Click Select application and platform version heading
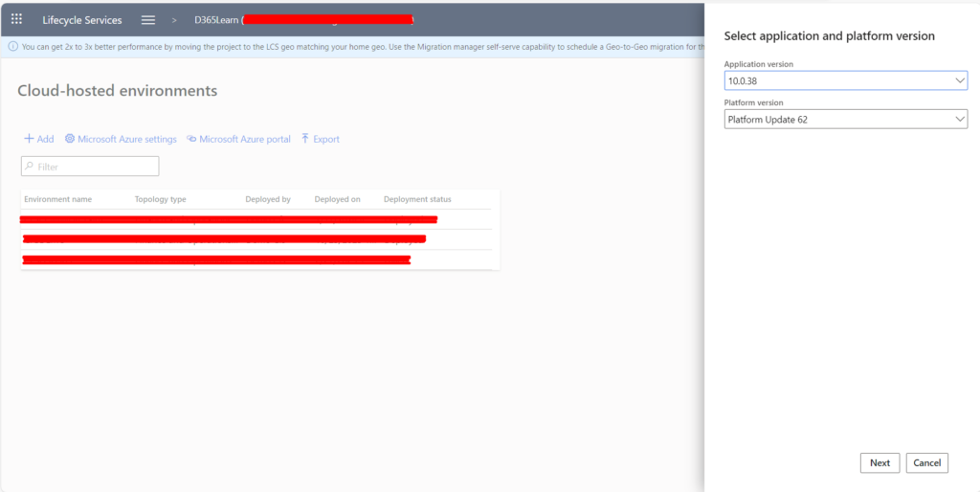The height and width of the screenshot is (492, 980). coord(830,36)
